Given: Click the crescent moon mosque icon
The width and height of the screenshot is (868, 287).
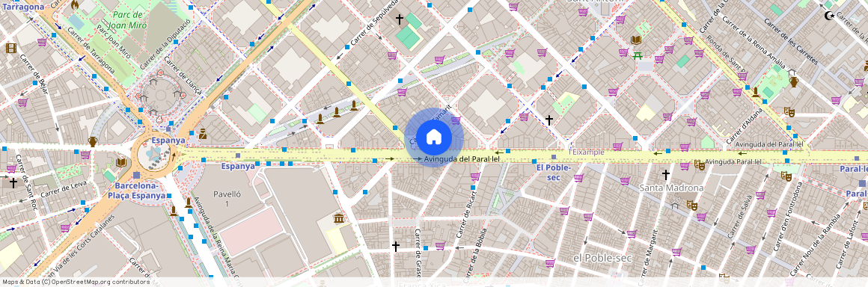Looking at the screenshot, I should point(828,16).
